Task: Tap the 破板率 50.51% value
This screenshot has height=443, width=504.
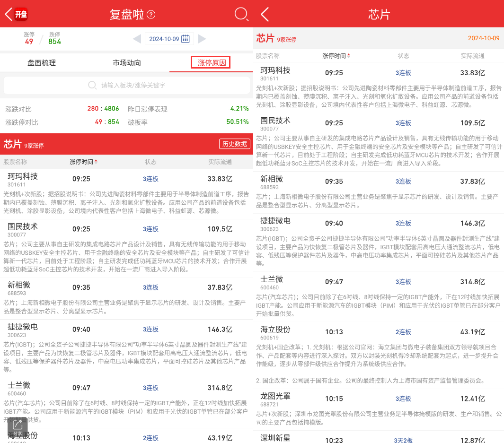Action: [x=237, y=122]
